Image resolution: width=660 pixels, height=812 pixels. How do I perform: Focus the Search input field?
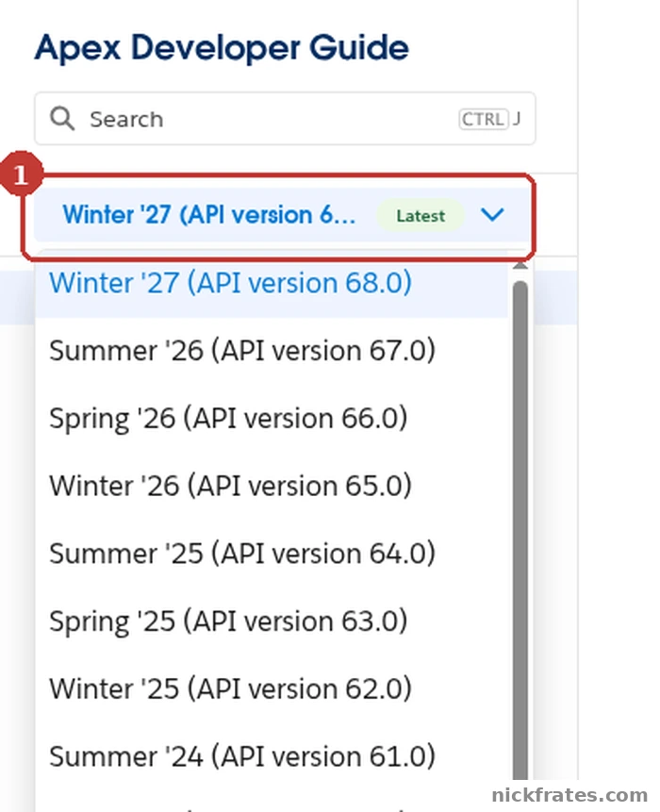[x=285, y=119]
